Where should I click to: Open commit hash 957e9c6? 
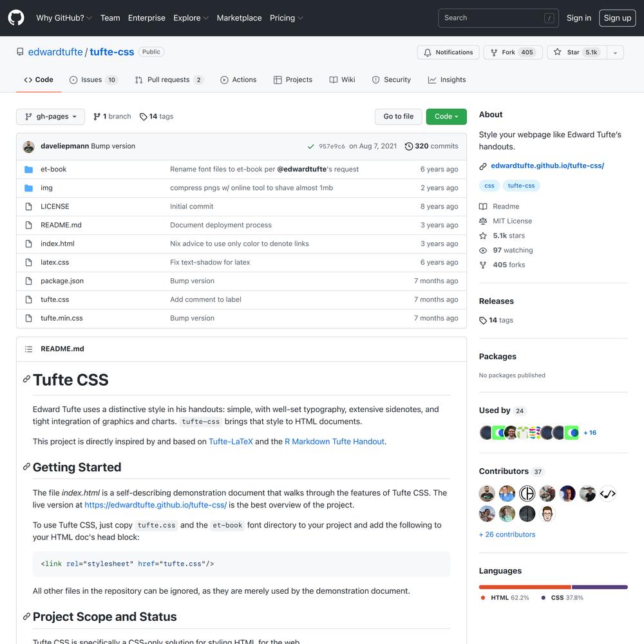[x=332, y=147]
